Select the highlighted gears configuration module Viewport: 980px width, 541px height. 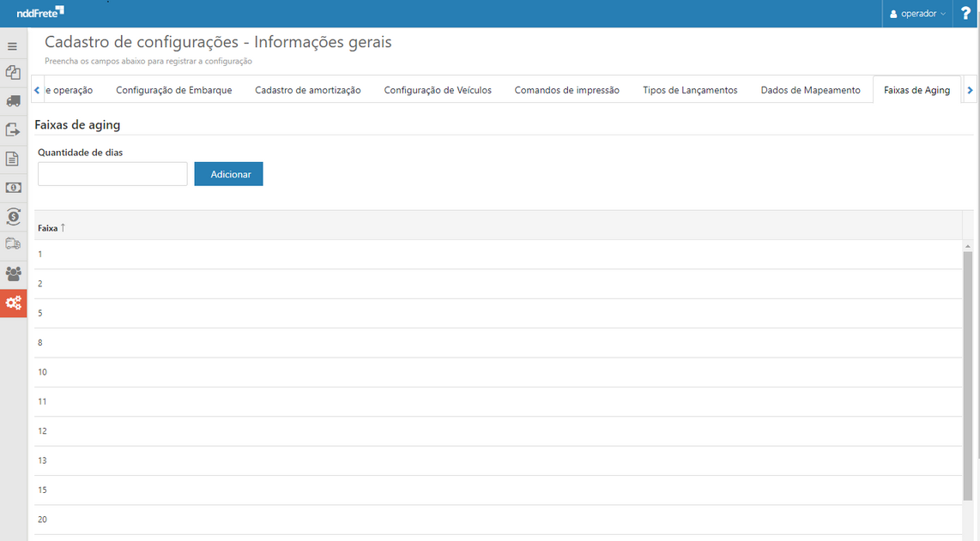[x=13, y=303]
